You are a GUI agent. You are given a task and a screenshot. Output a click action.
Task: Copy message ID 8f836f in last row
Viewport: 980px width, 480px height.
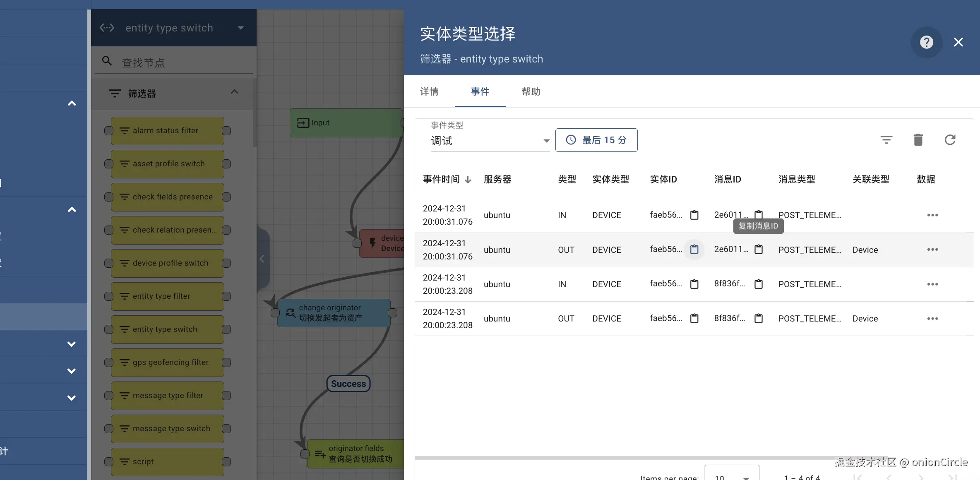tap(758, 319)
